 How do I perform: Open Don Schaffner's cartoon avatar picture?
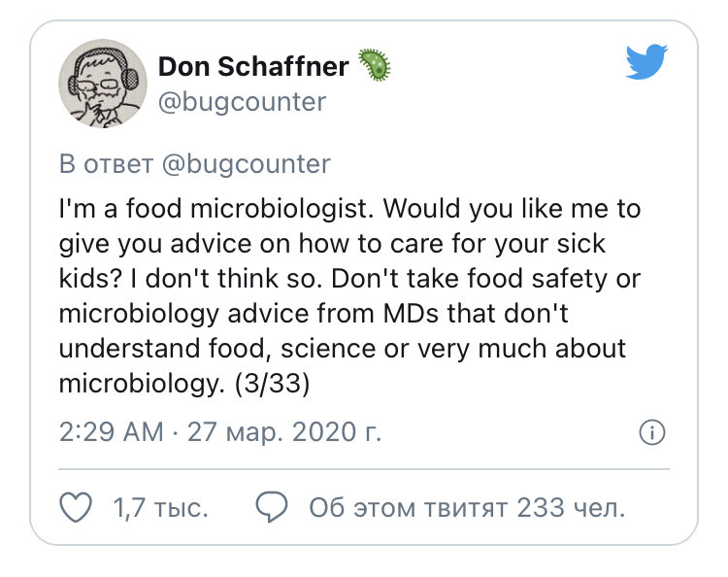103,84
